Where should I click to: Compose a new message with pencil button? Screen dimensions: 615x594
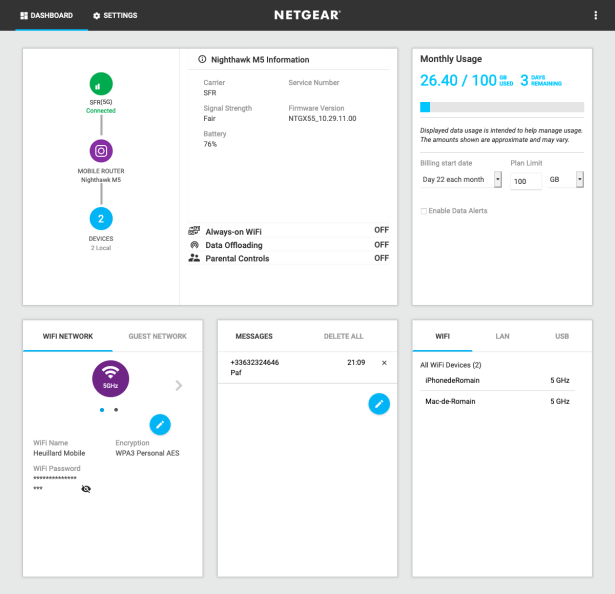click(x=379, y=404)
